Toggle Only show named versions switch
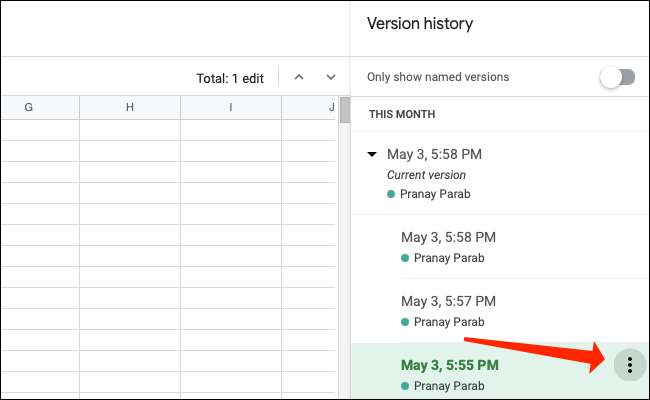650x400 pixels. (618, 77)
